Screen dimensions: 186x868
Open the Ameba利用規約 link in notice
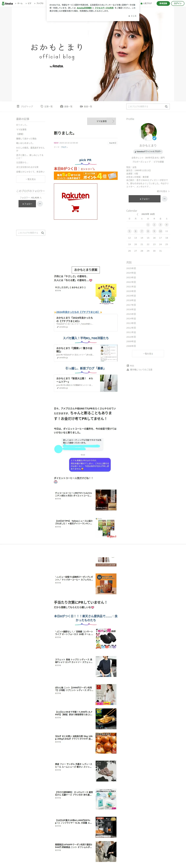[x=84, y=8]
